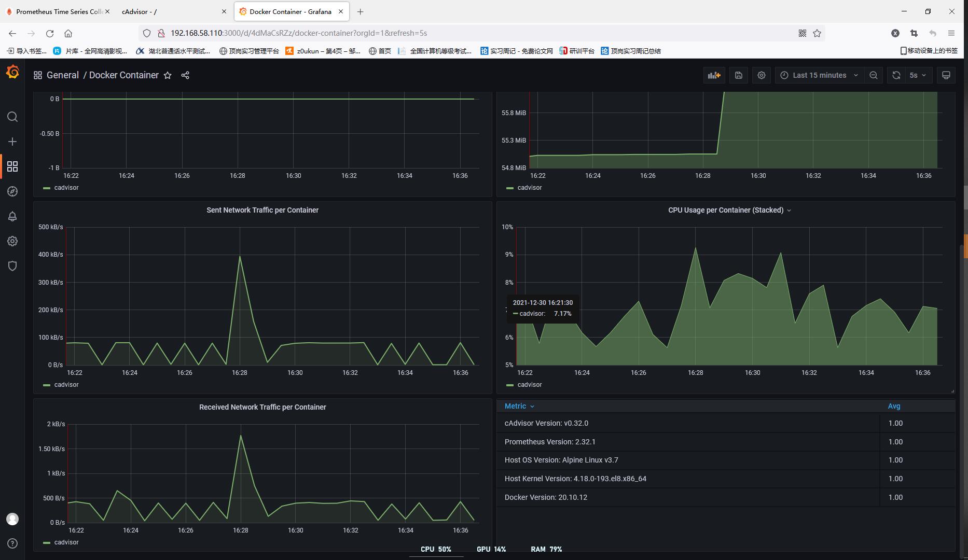Select the Prometheus Version: 2.32.1 row
The image size is (968, 560).
point(726,442)
